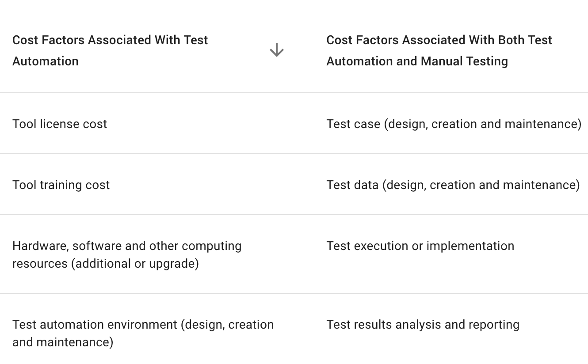Click the 'Both Test Automation and Manual Testing' header

point(439,50)
